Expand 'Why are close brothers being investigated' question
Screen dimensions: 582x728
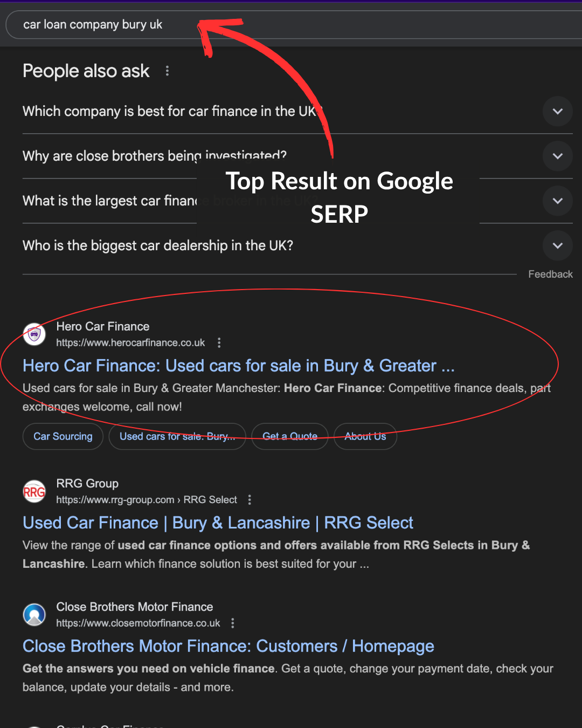coord(557,156)
